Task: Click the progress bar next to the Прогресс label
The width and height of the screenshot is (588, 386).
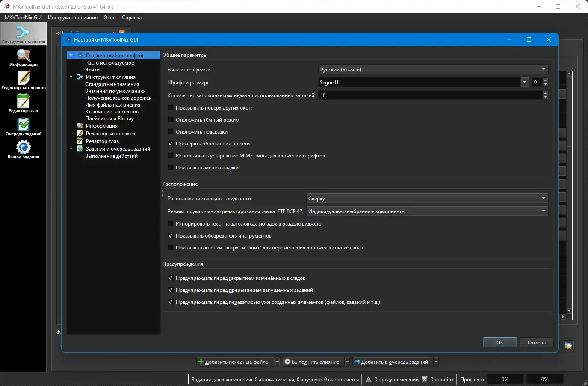Action: pos(505,379)
